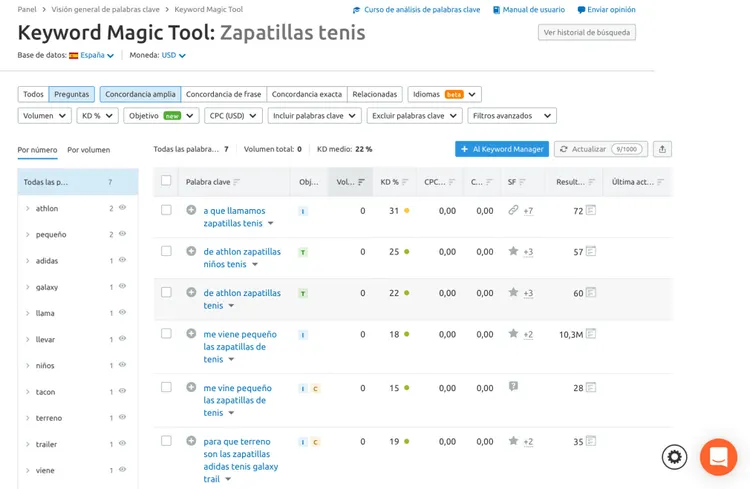This screenshot has width=750, height=489.
Task: Check the 'me vine pequeño' keyword row
Action: [166, 387]
